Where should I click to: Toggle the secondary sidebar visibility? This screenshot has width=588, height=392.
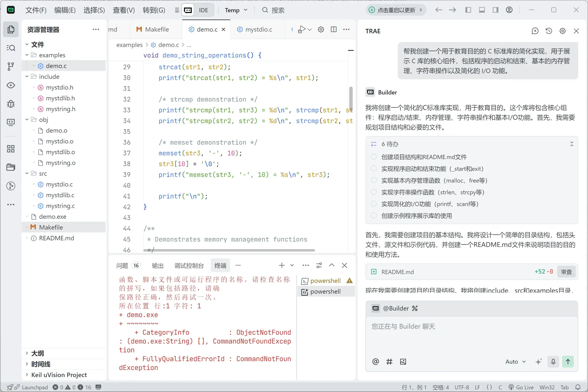pyautogui.click(x=496, y=10)
